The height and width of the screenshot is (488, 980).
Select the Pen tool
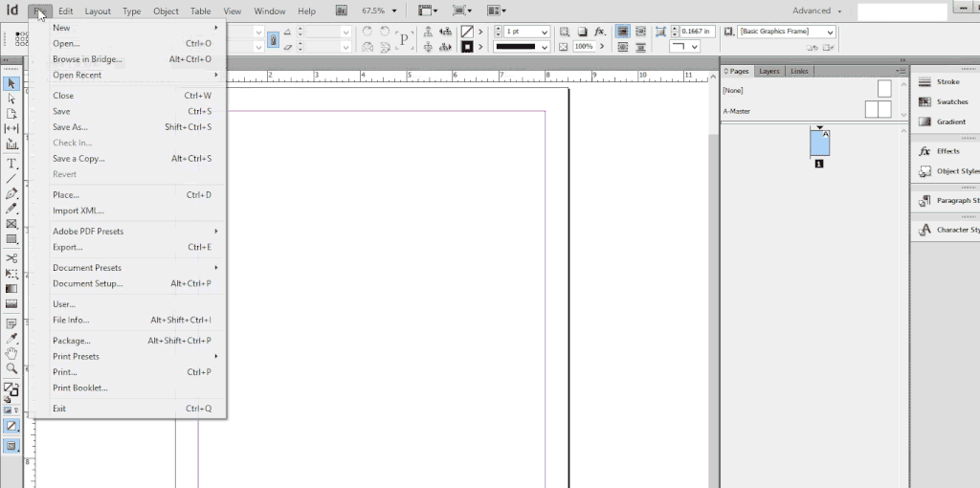[11, 193]
